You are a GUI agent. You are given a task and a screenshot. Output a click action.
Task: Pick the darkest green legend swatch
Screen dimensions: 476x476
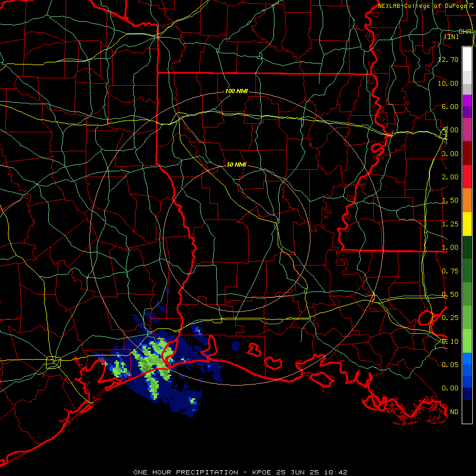pyautogui.click(x=467, y=247)
